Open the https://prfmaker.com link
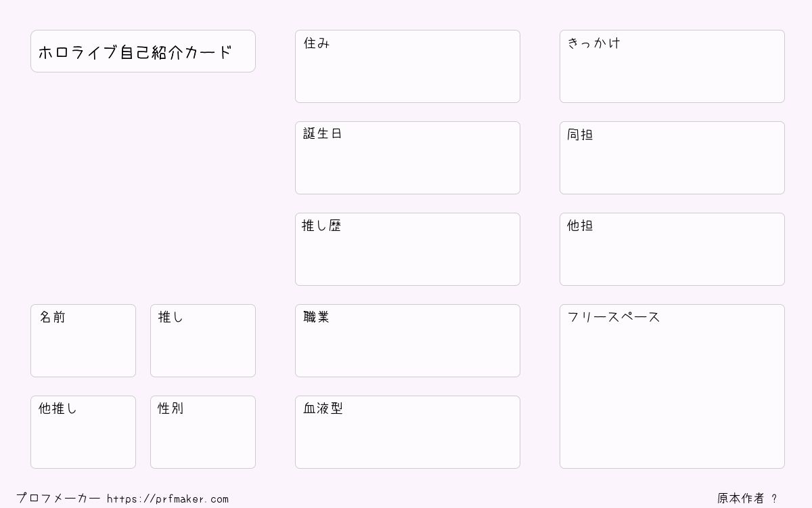The width and height of the screenshot is (812, 508). pyautogui.click(x=168, y=499)
